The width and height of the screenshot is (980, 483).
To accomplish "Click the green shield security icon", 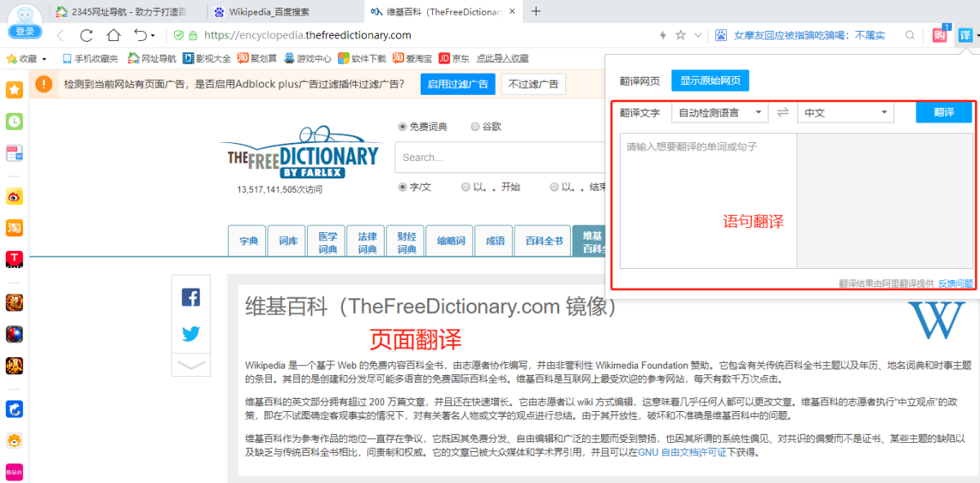I will (x=178, y=35).
